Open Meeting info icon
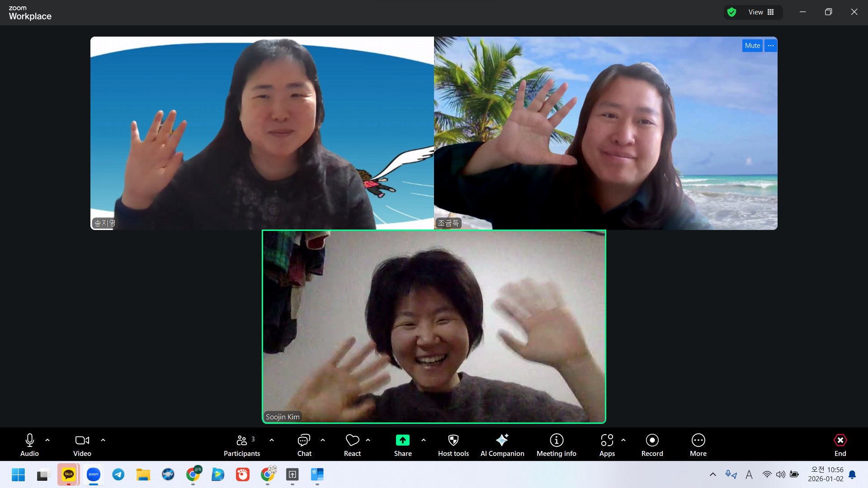 (556, 441)
